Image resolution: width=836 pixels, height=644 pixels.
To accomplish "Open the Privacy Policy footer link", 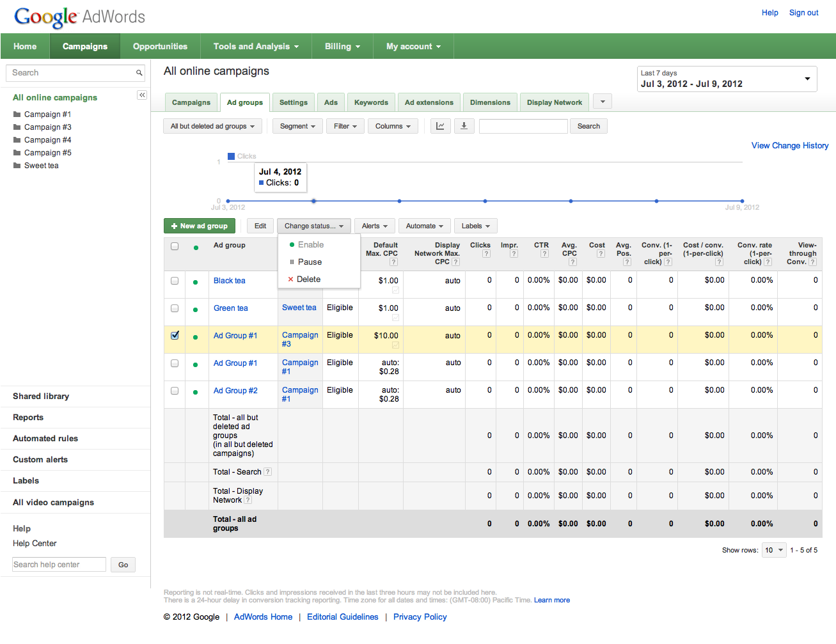I will pos(420,617).
